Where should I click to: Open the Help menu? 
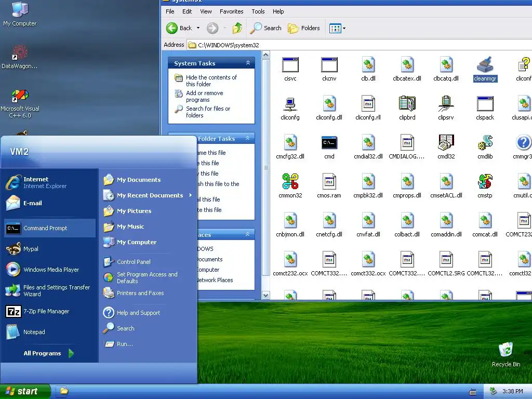278,11
